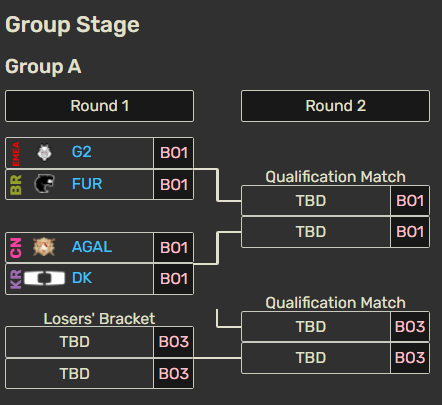Image resolution: width=442 pixels, height=405 pixels.
Task: Click the bottom BO3 cell in Losers' Bracket
Action: pos(174,374)
